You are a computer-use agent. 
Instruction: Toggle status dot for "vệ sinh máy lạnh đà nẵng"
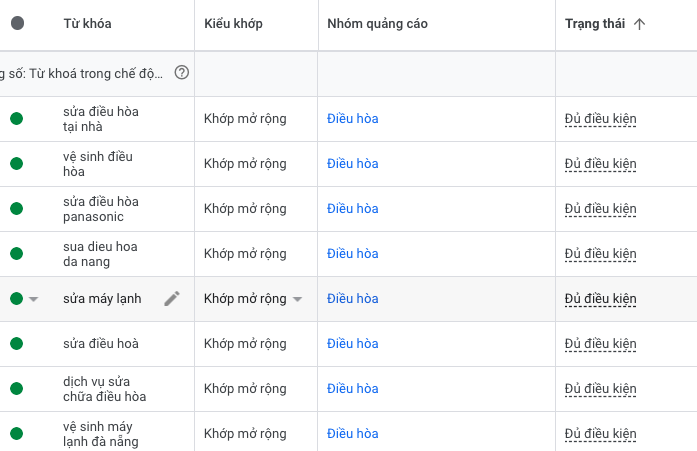(x=16, y=434)
